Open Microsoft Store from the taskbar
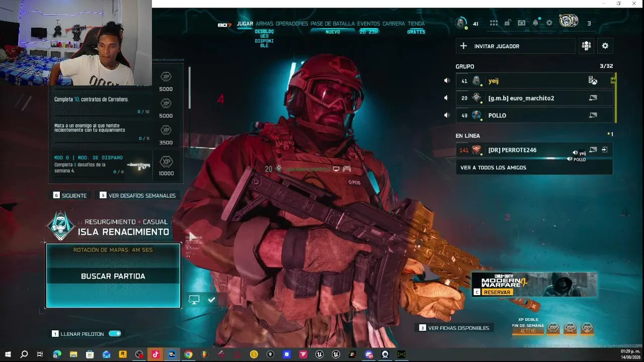Viewport: 644px width, 362px height. pyautogui.click(x=90, y=354)
